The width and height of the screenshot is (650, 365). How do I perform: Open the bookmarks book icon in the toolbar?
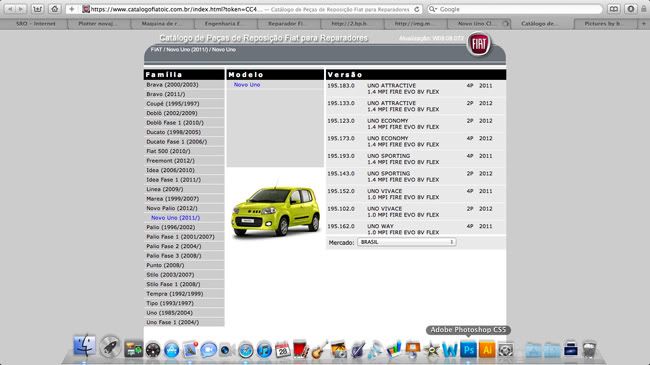pos(614,9)
